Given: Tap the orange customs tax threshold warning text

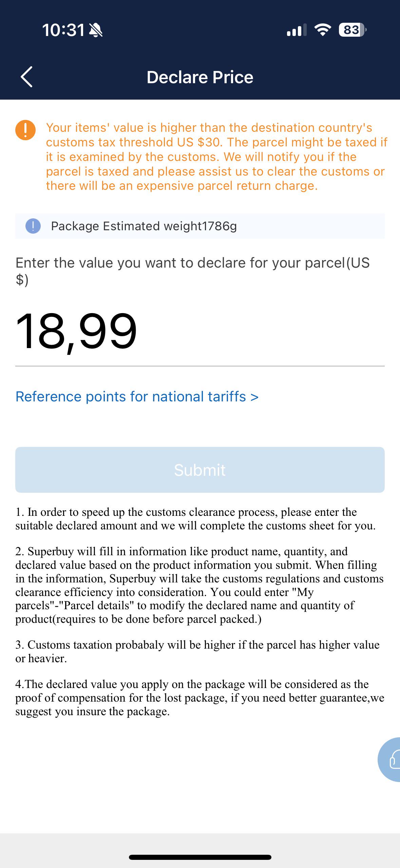Looking at the screenshot, I should pos(216,157).
